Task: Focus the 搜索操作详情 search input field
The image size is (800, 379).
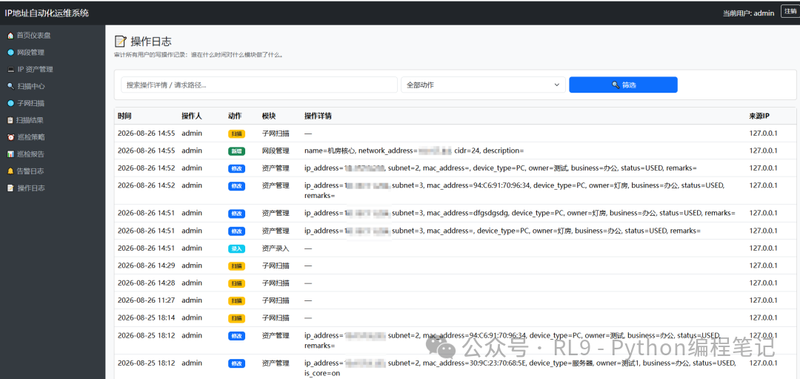Action: pyautogui.click(x=259, y=85)
